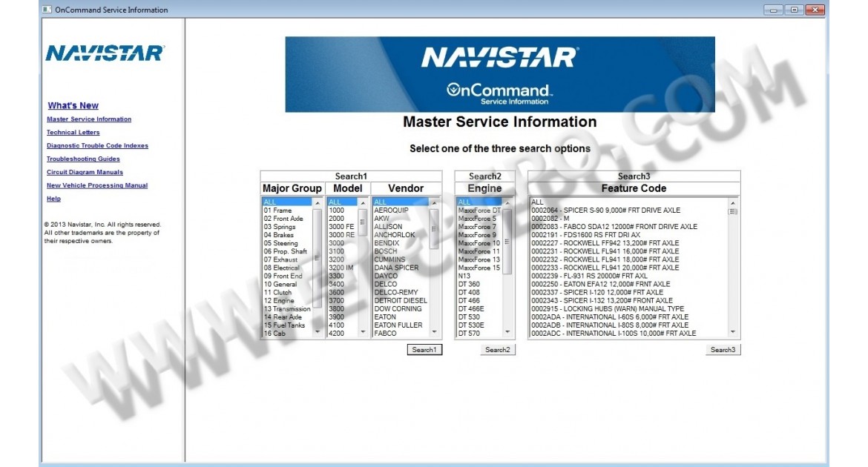Select engine MaxxForce 13
The width and height of the screenshot is (868, 467).
(479, 259)
